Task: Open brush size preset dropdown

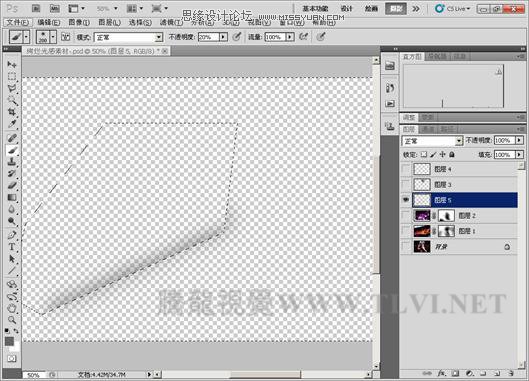Action: 53,37
